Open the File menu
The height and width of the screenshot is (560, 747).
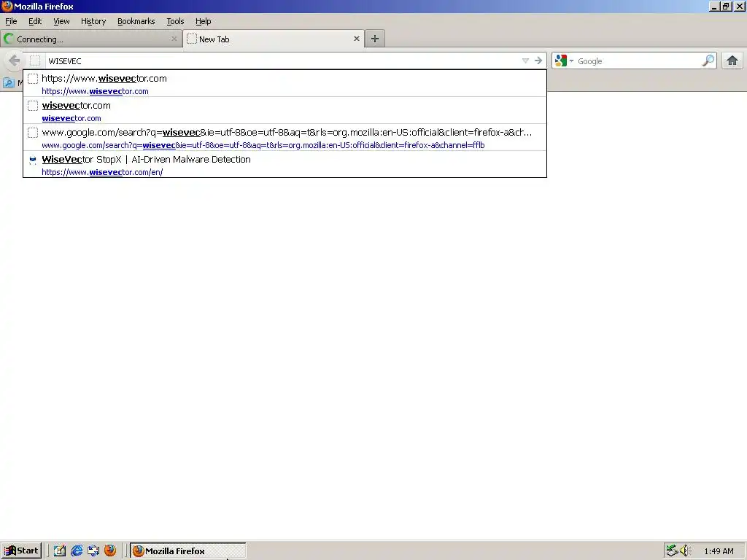11,21
